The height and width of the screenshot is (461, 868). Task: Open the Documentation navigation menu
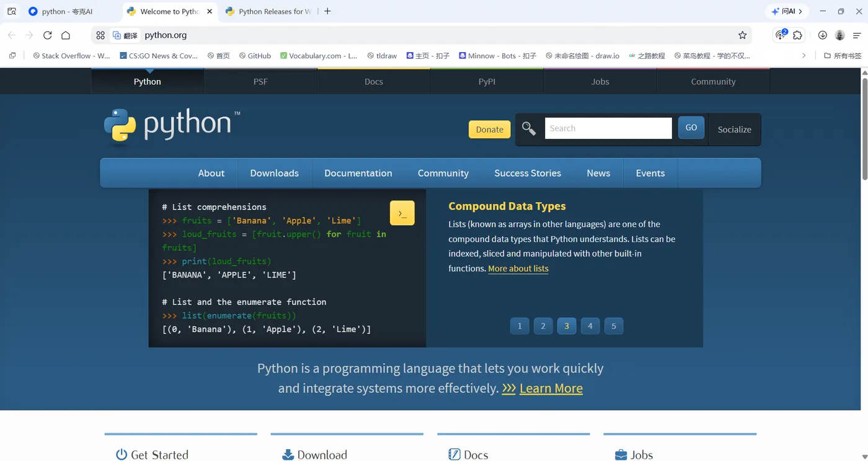[x=358, y=173]
